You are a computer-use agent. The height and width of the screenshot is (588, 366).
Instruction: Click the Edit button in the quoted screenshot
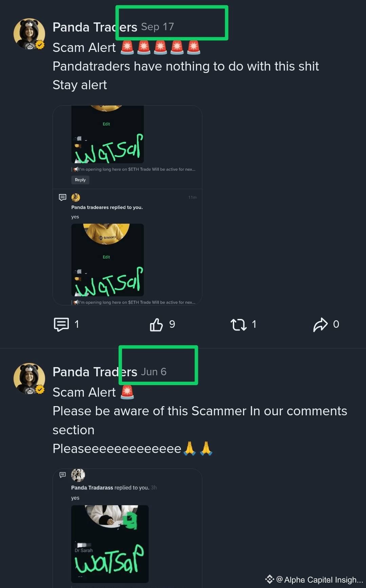[x=106, y=124]
